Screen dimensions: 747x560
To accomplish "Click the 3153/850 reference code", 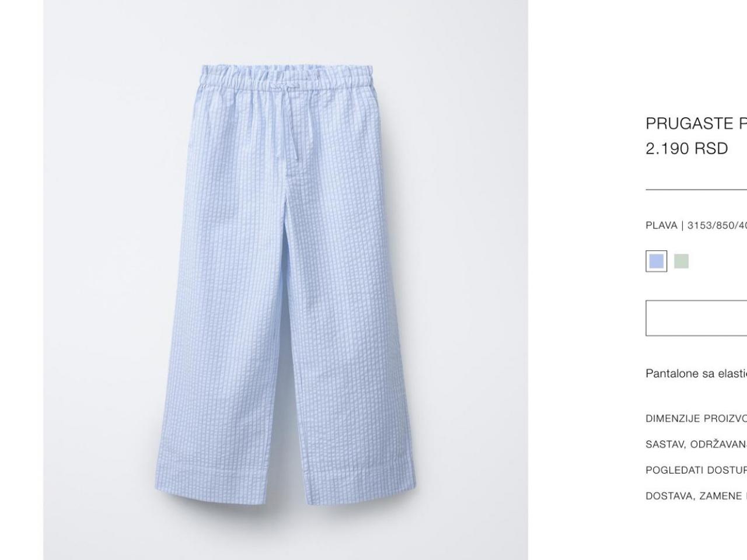I will (x=717, y=225).
